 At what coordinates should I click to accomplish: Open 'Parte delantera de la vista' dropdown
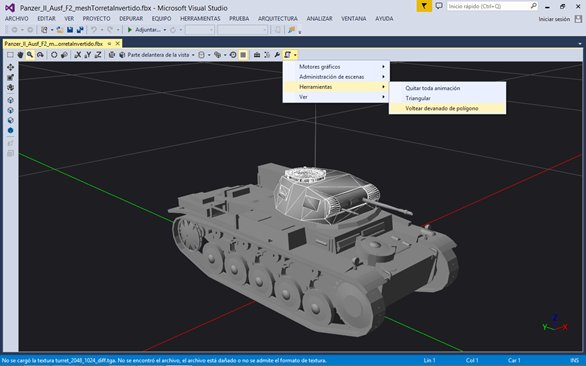161,55
